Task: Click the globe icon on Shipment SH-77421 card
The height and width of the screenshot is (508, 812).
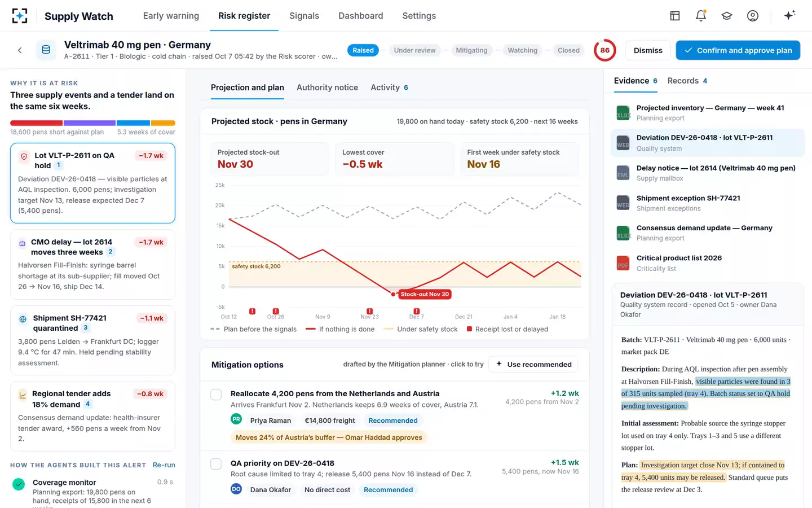Action: click(x=23, y=319)
